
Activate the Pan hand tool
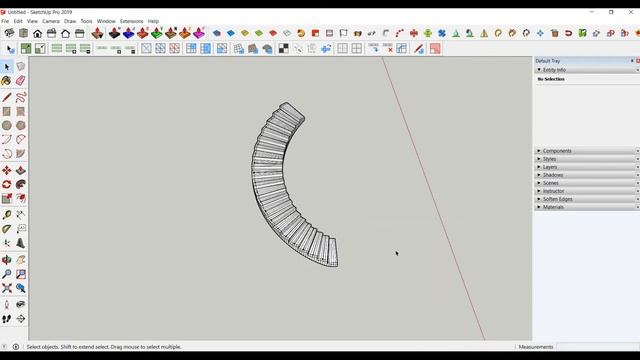tap(21, 260)
